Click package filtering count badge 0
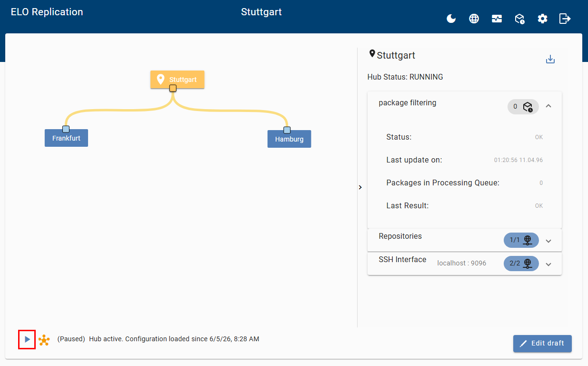588x366 pixels. point(523,107)
